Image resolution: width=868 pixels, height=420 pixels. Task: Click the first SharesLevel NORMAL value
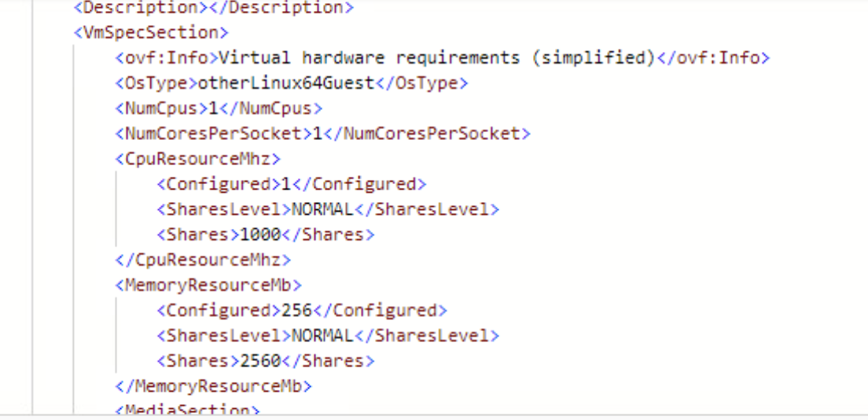pyautogui.click(x=322, y=209)
